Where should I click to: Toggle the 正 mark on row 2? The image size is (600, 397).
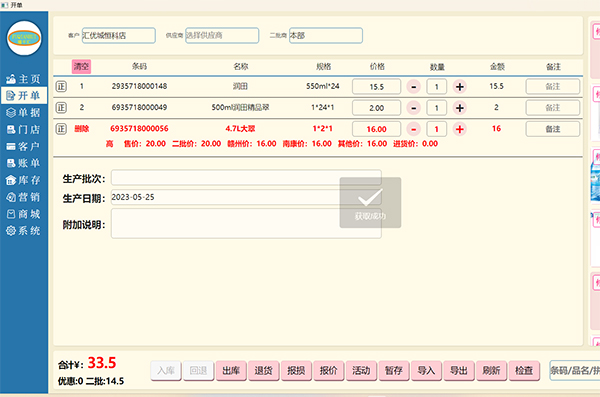(x=61, y=108)
